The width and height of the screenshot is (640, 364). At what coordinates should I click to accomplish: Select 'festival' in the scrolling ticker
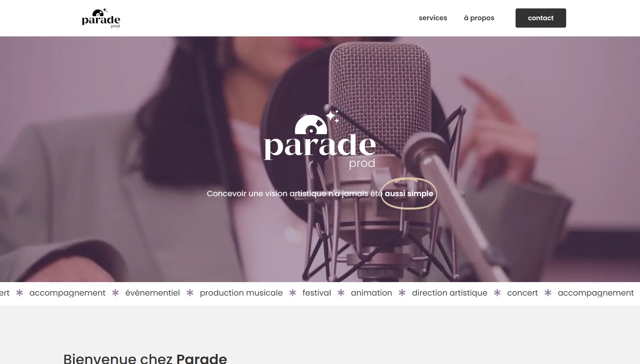click(x=317, y=293)
